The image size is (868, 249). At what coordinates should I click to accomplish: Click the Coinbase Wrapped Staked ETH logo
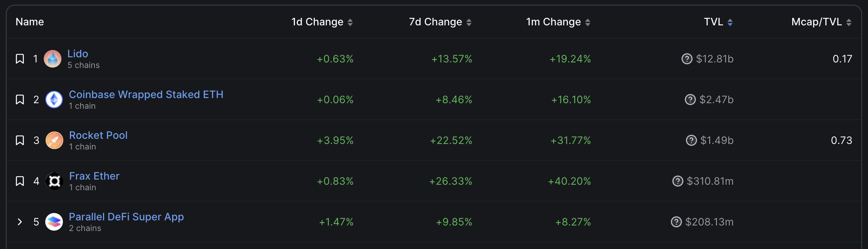(x=54, y=100)
